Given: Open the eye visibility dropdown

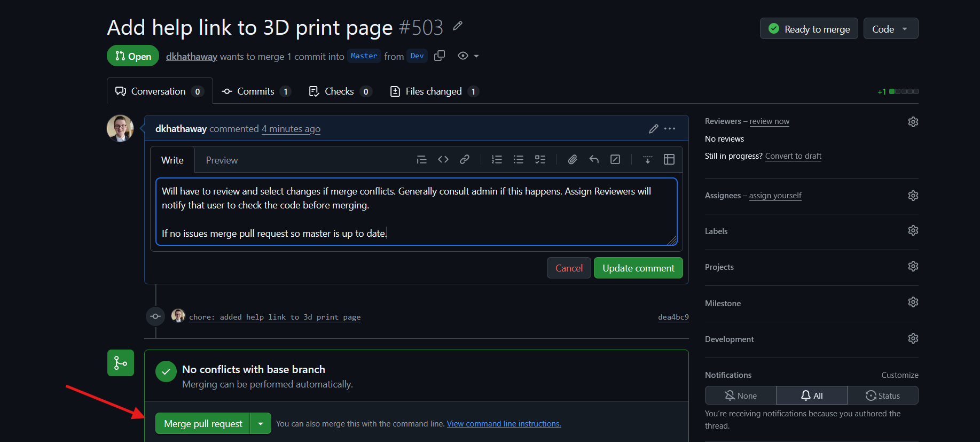Looking at the screenshot, I should (468, 56).
